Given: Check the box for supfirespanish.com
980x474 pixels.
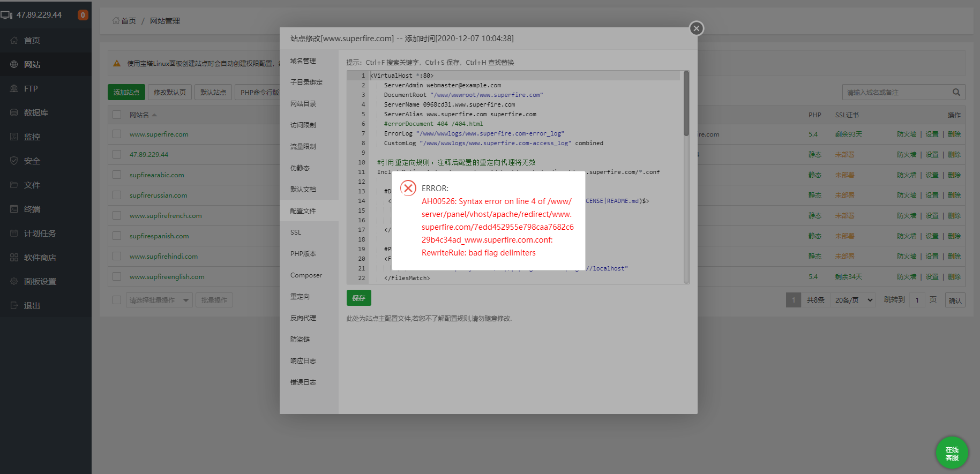Looking at the screenshot, I should [x=117, y=236].
